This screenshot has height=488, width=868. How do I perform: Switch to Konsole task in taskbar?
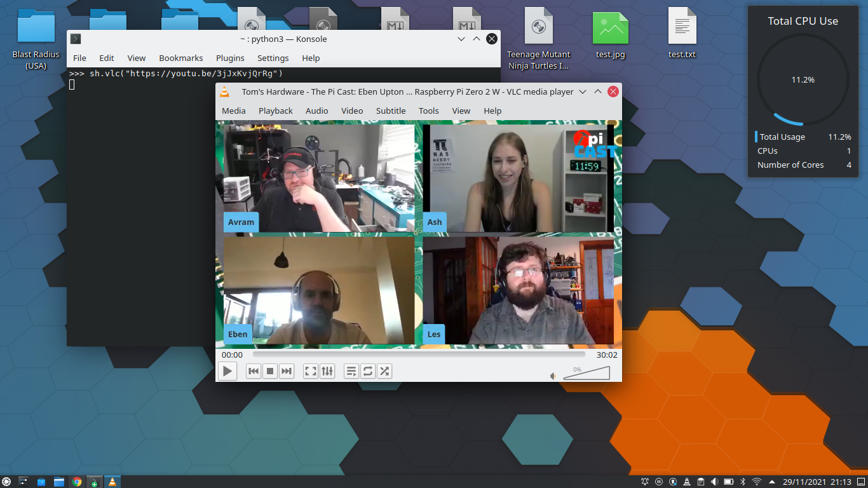pos(95,482)
